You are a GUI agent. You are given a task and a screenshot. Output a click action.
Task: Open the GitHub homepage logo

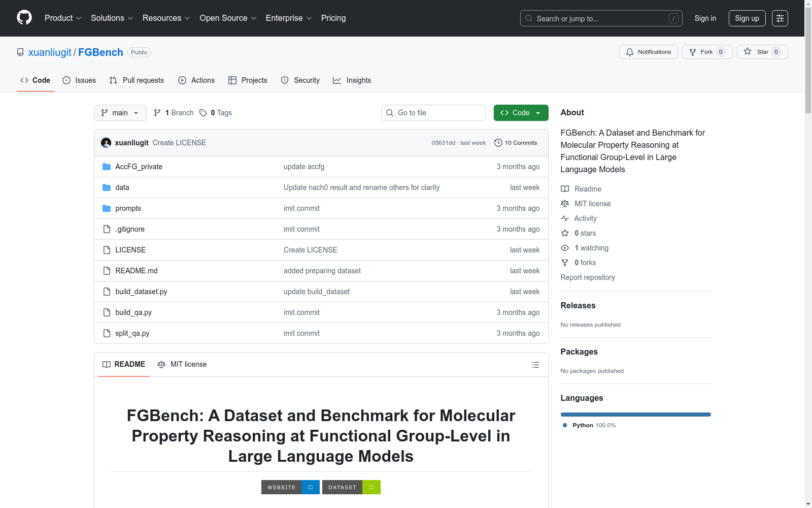point(24,18)
